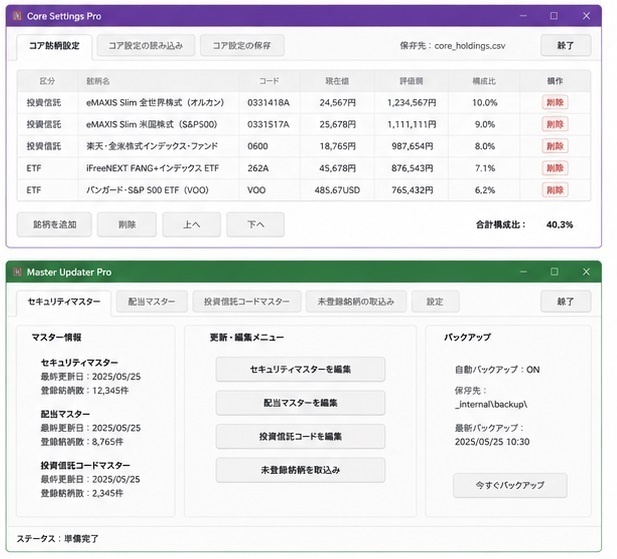Click 登録銘柄数：12,34S件 text

85,391
